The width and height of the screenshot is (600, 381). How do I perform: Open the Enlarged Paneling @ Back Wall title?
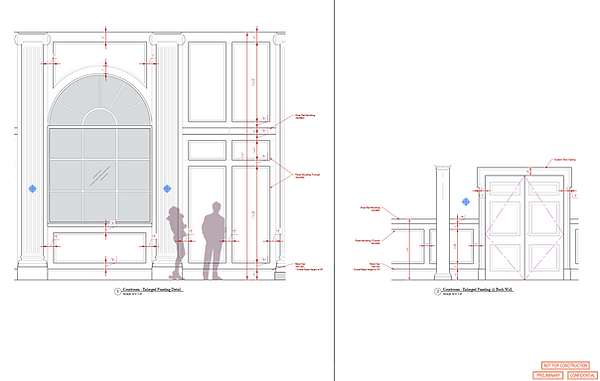[x=478, y=290]
